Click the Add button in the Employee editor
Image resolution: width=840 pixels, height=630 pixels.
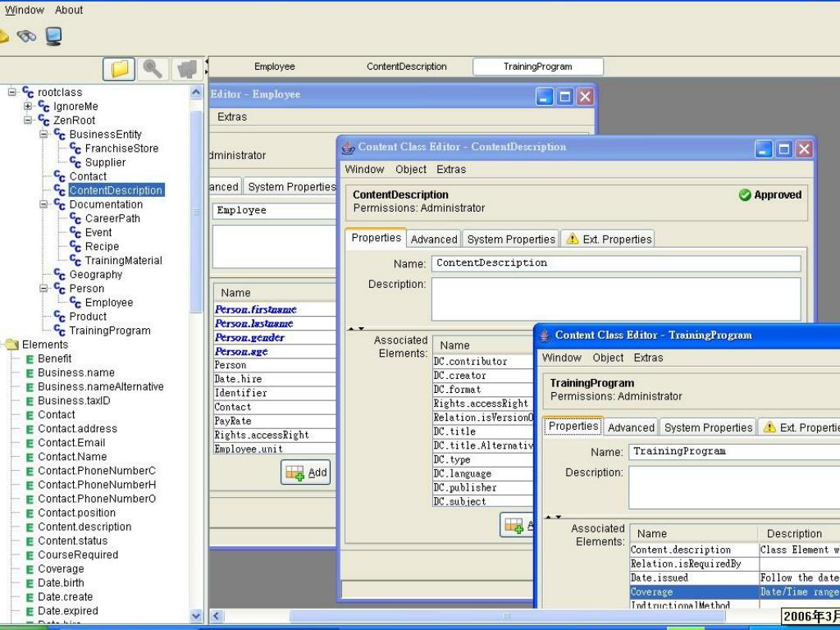[306, 472]
